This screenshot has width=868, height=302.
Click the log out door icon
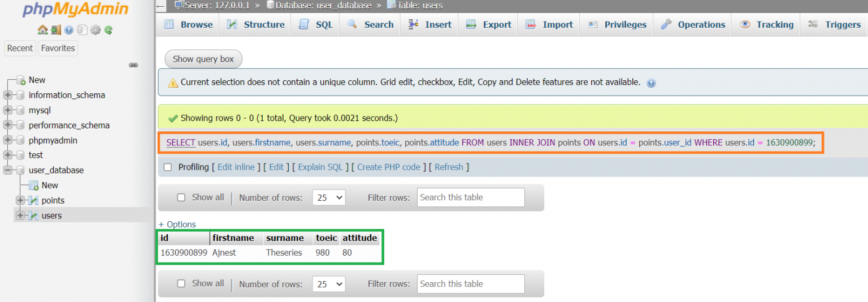point(55,30)
